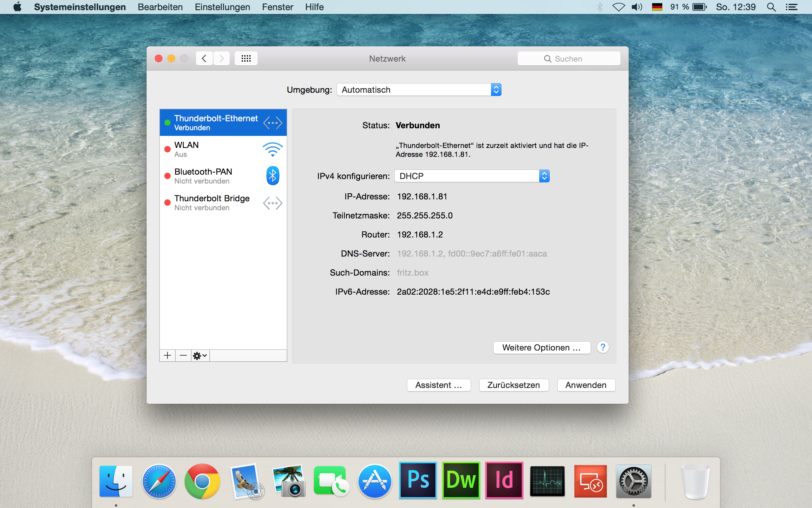Go forward with the right arrow button
This screenshot has width=812, height=508.
[x=221, y=58]
